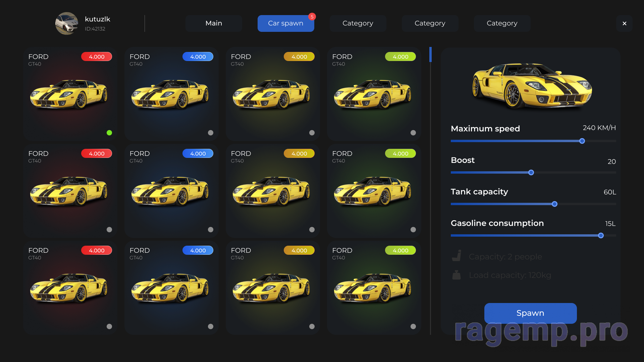Click the red notification badge showing 5
644x362 pixels.
tap(312, 17)
